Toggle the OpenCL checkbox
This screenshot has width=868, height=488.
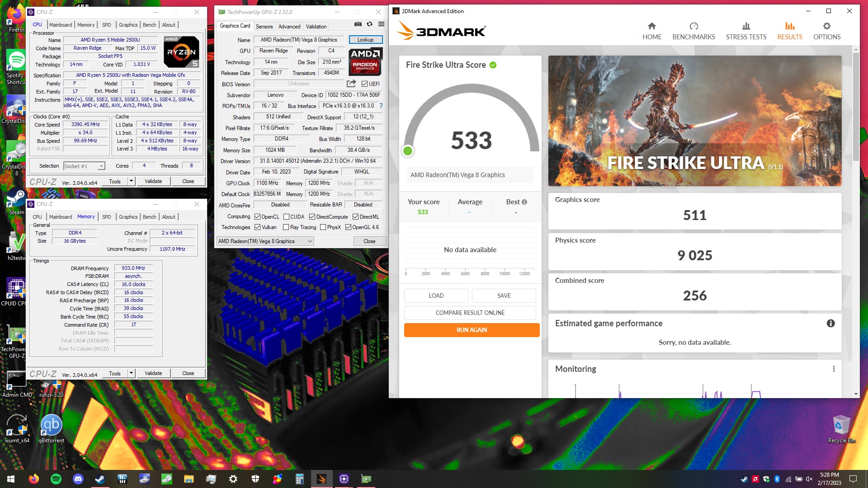click(x=257, y=217)
